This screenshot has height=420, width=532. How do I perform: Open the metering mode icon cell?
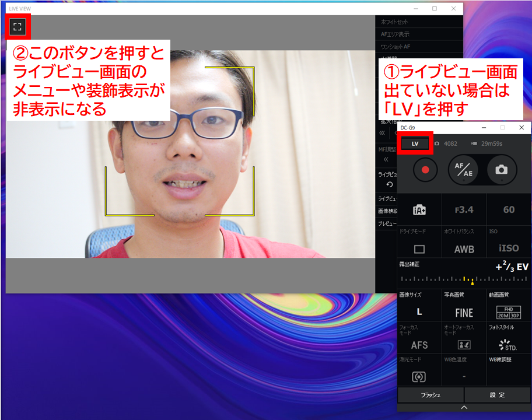(419, 377)
